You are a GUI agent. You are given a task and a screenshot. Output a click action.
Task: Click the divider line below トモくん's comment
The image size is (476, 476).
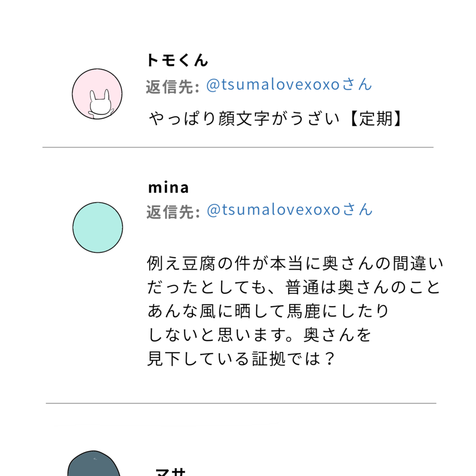238,147
